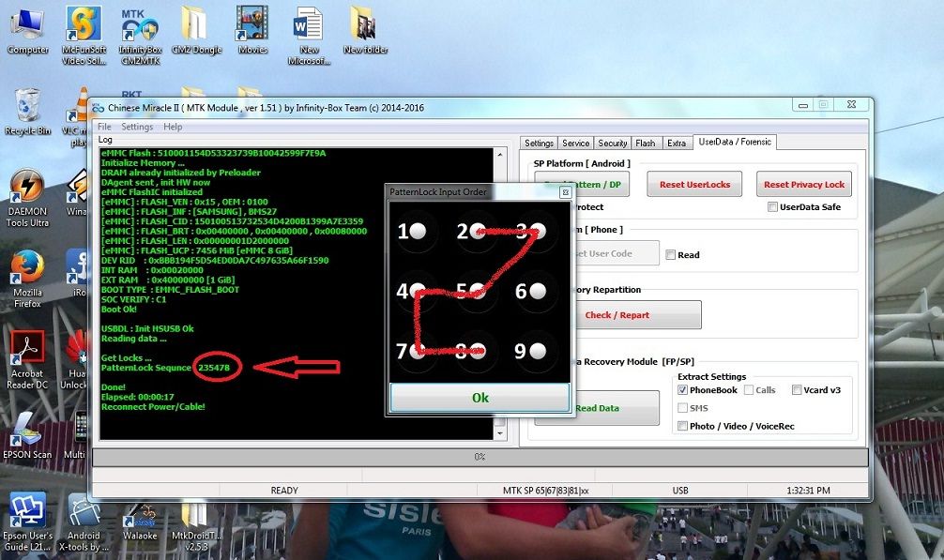Switch to the Security tab
Viewport: 944px width, 560px height.
pos(612,144)
